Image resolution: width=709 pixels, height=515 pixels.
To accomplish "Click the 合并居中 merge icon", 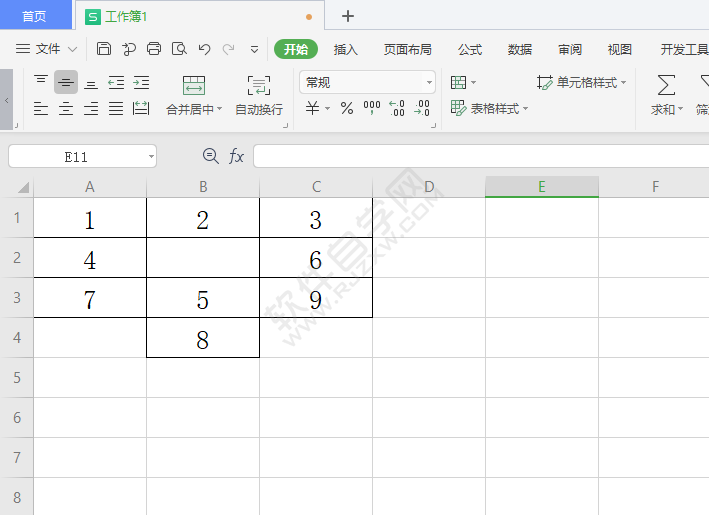I will pos(194,85).
